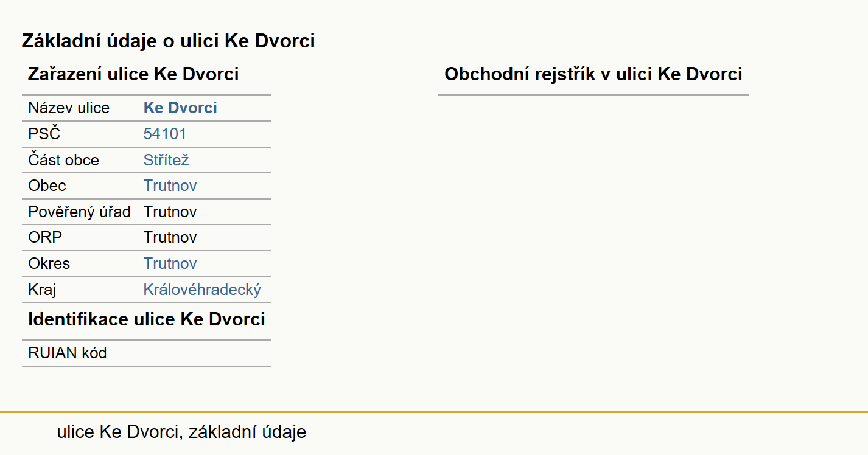
Task: Open the Ke Dvorci street name link
Action: [180, 108]
